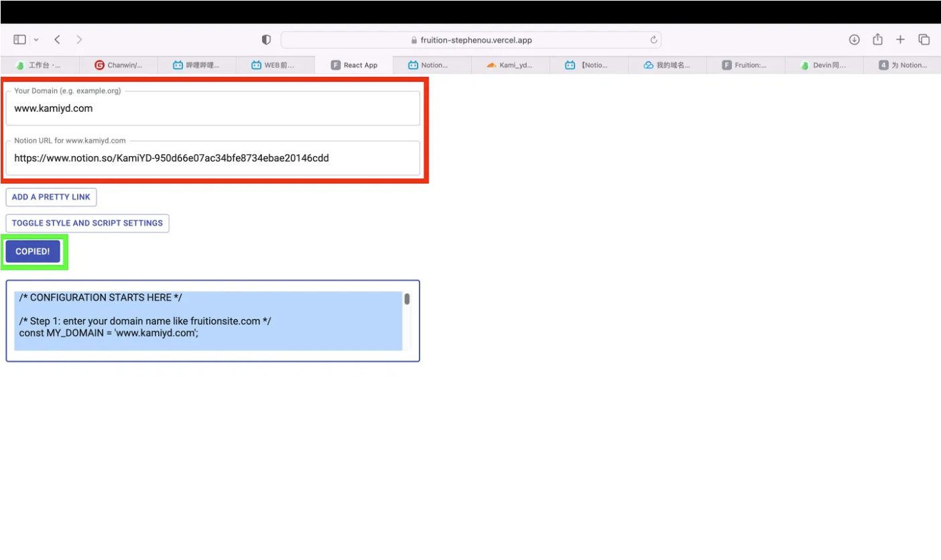Expand the sidebar dropdown chevron
The height and width of the screenshot is (560, 941).
click(x=36, y=40)
